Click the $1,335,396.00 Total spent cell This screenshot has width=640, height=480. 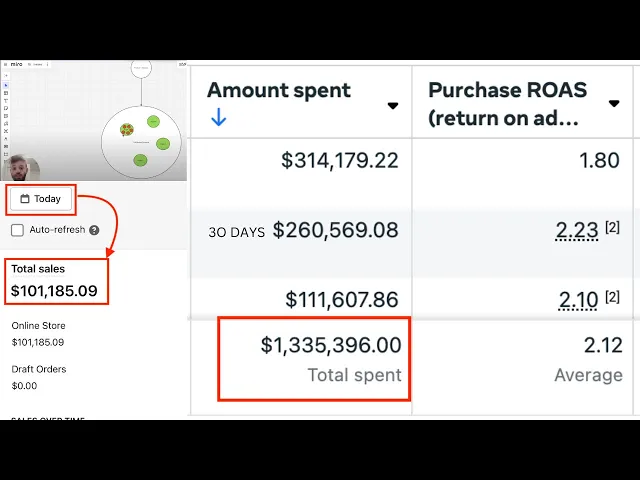pos(330,345)
